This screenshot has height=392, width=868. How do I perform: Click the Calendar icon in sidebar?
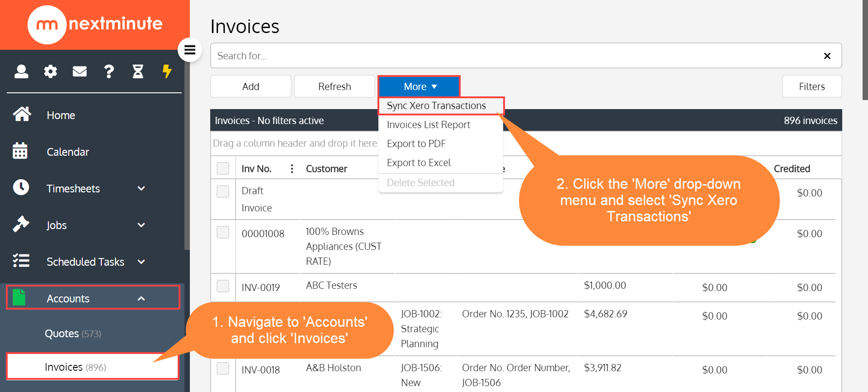coord(20,151)
